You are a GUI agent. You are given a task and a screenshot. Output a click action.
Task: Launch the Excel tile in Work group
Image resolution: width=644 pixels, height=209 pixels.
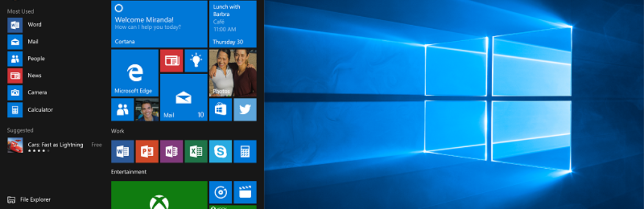(196, 152)
